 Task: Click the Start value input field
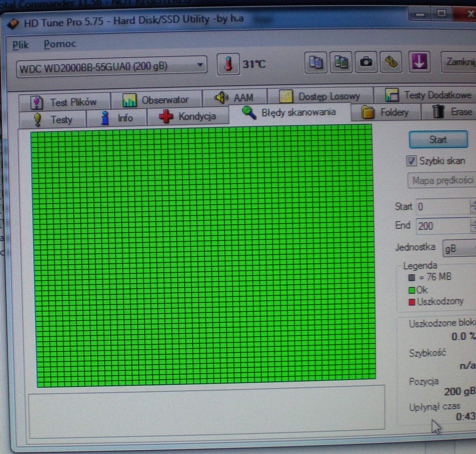pyautogui.click(x=442, y=206)
